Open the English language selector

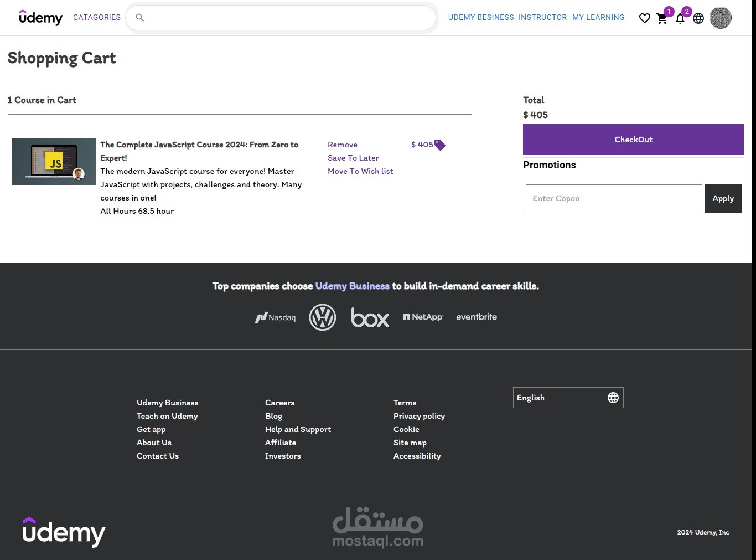click(x=568, y=398)
